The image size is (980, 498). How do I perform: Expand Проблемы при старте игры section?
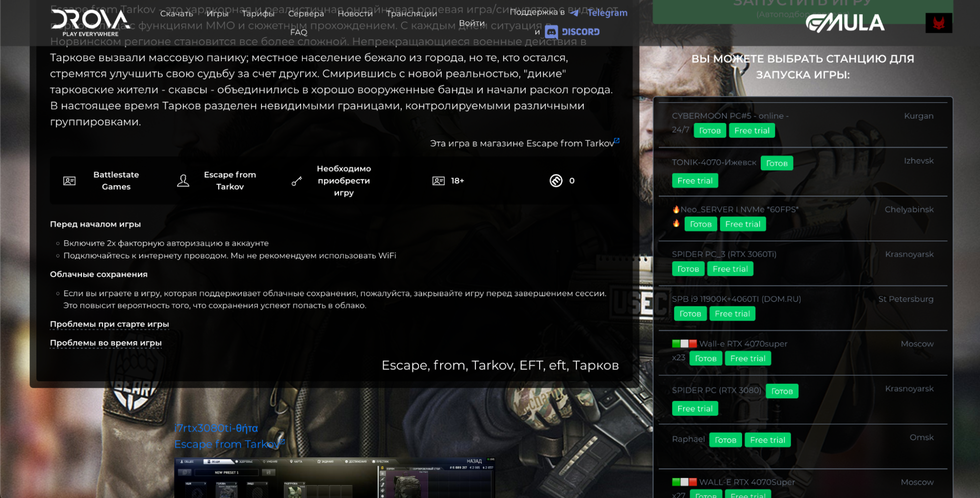pos(109,324)
